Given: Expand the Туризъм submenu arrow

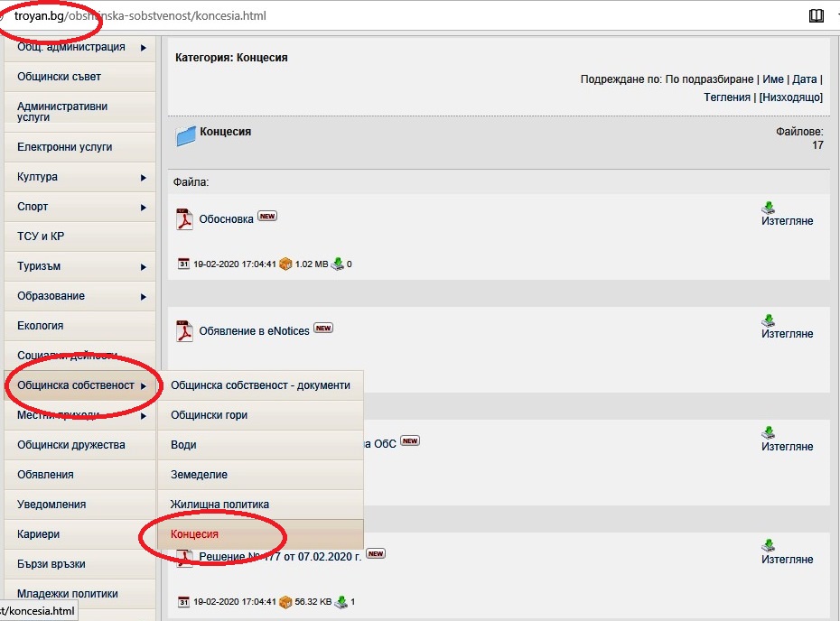Looking at the screenshot, I should [143, 266].
